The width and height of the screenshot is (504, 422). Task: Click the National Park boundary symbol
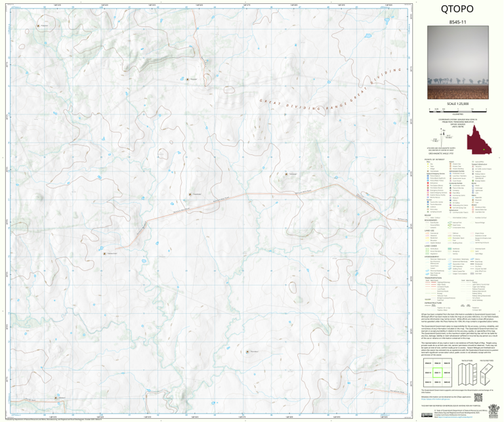(450, 222)
